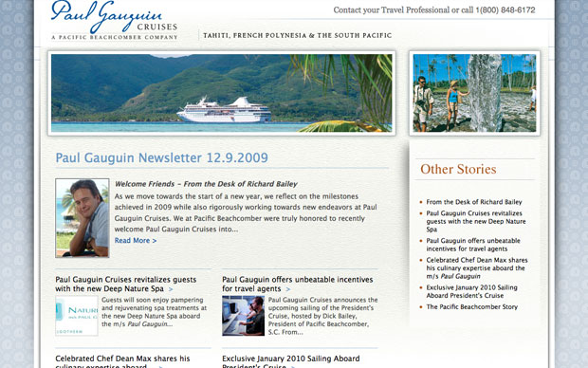This screenshot has width=588, height=368.
Task: Select 'The Pacific Beachcomber Story' in Other Stories
Action: [x=471, y=307]
